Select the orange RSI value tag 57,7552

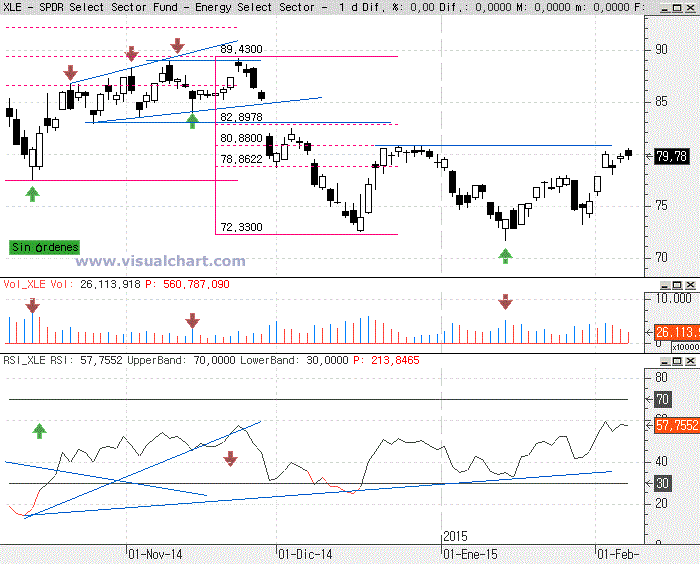(x=677, y=425)
